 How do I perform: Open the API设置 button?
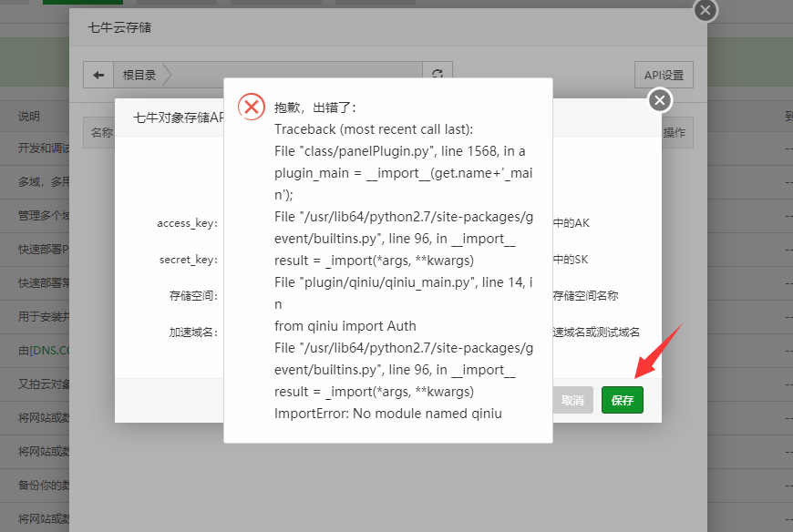(x=664, y=76)
